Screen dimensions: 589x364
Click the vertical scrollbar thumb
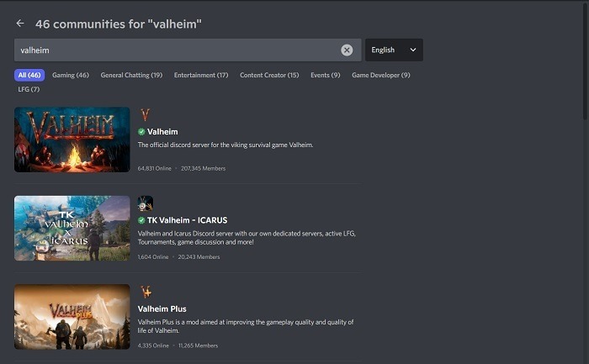click(586, 60)
